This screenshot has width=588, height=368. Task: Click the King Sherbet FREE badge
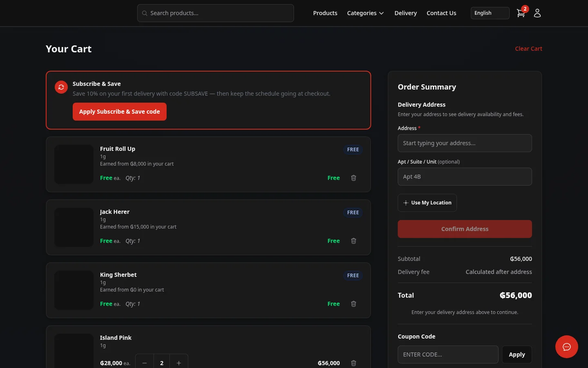coord(353,276)
